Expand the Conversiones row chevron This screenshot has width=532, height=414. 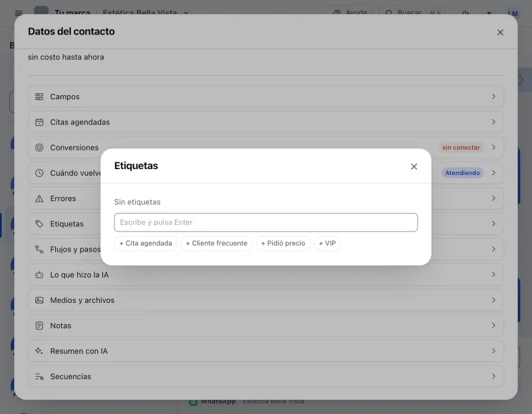(493, 147)
